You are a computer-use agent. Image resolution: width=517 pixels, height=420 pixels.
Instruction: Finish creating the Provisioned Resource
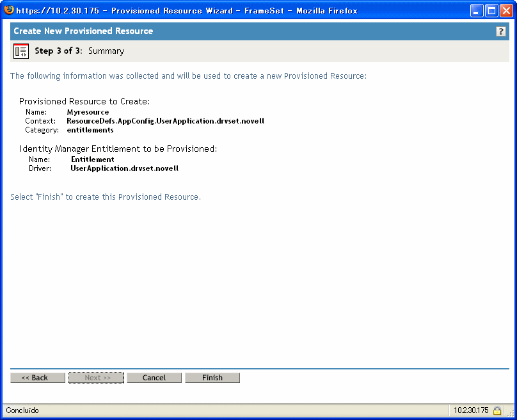[212, 378]
